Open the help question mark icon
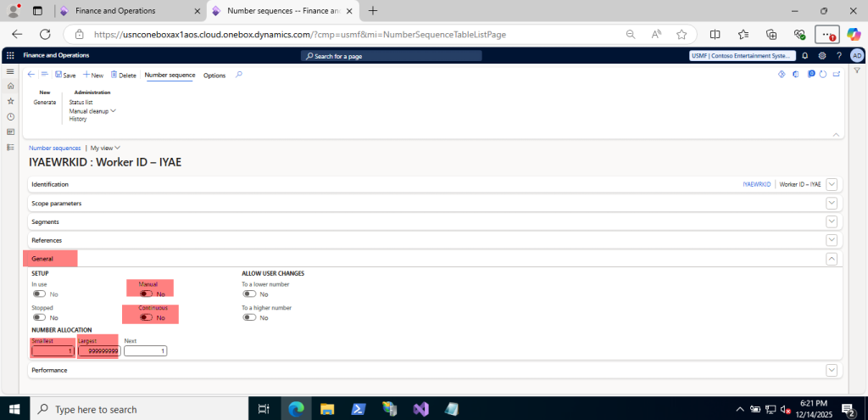 point(838,55)
